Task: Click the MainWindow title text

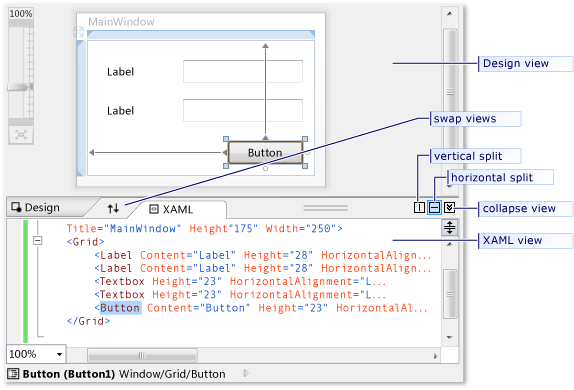Action: point(121,22)
